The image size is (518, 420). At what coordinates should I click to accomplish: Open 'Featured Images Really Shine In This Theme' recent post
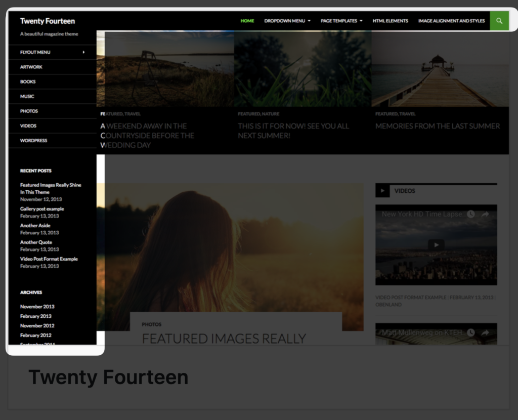51,188
